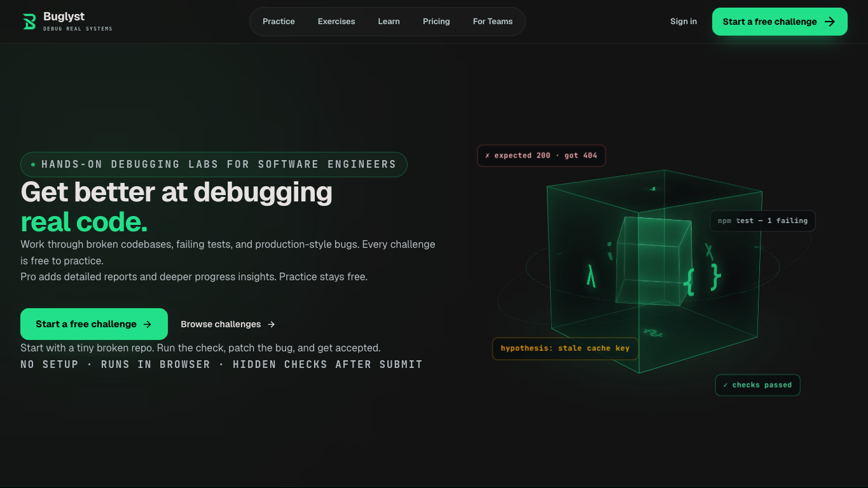
Task: Click the 'DEBUG REAL SYSTEMS' tagline
Action: [78, 29]
